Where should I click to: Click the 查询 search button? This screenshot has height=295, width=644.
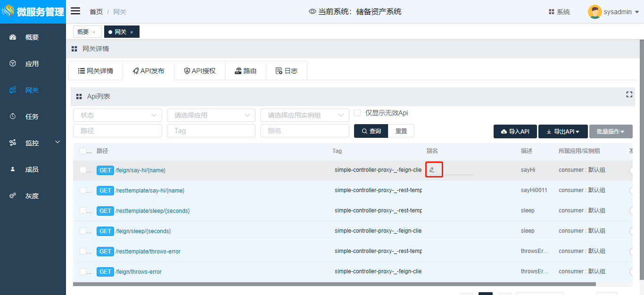pyautogui.click(x=371, y=131)
